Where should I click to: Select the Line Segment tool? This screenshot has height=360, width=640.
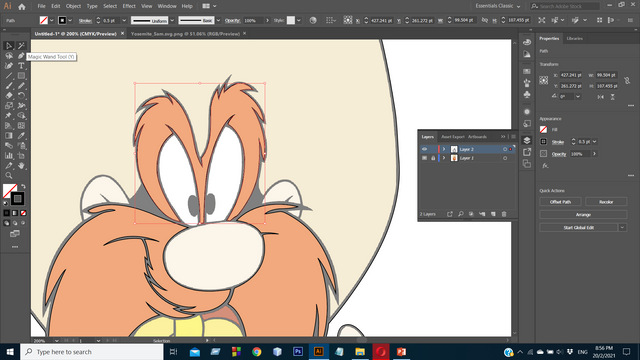point(9,76)
